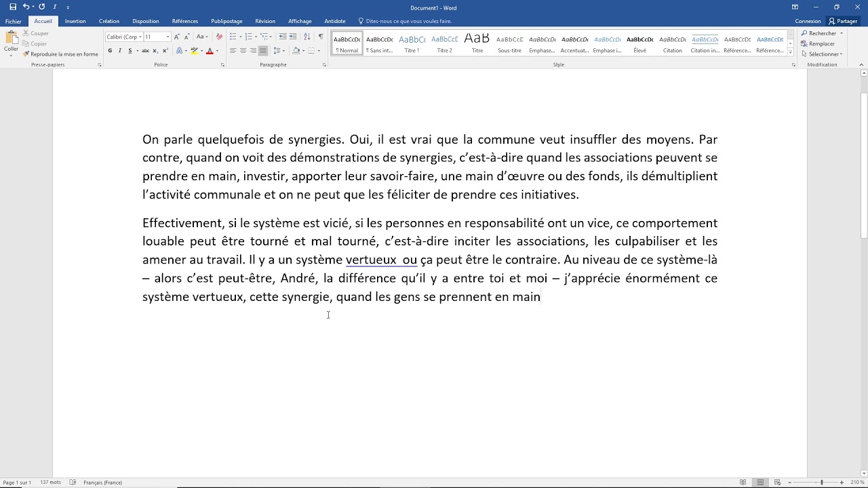The image size is (868, 488).
Task: Toggle paragraph marks display
Action: pyautogui.click(x=321, y=37)
